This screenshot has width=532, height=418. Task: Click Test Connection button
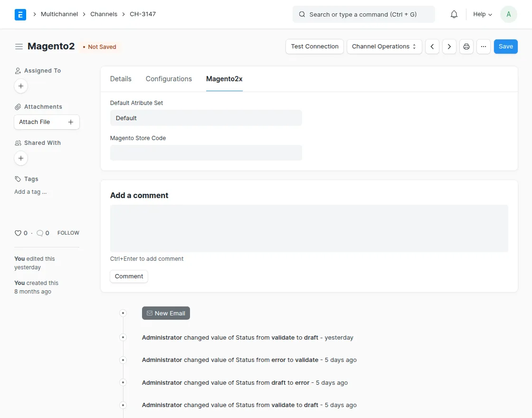coord(314,47)
